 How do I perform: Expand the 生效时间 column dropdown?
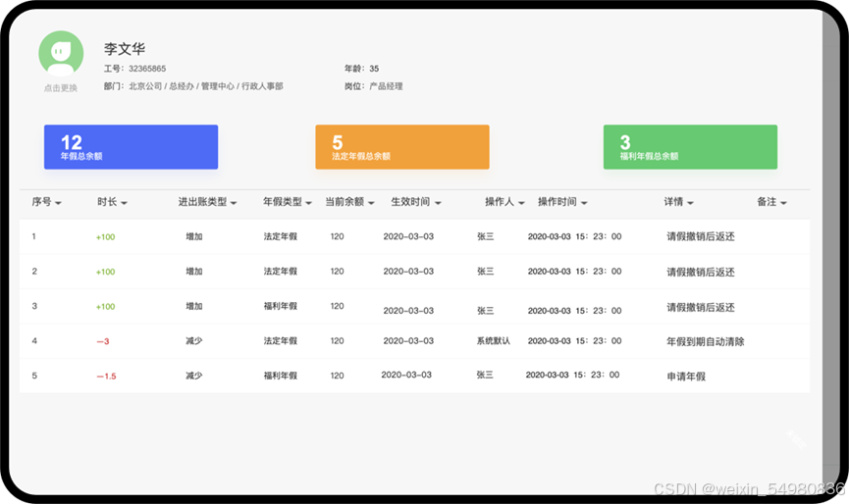coord(438,203)
